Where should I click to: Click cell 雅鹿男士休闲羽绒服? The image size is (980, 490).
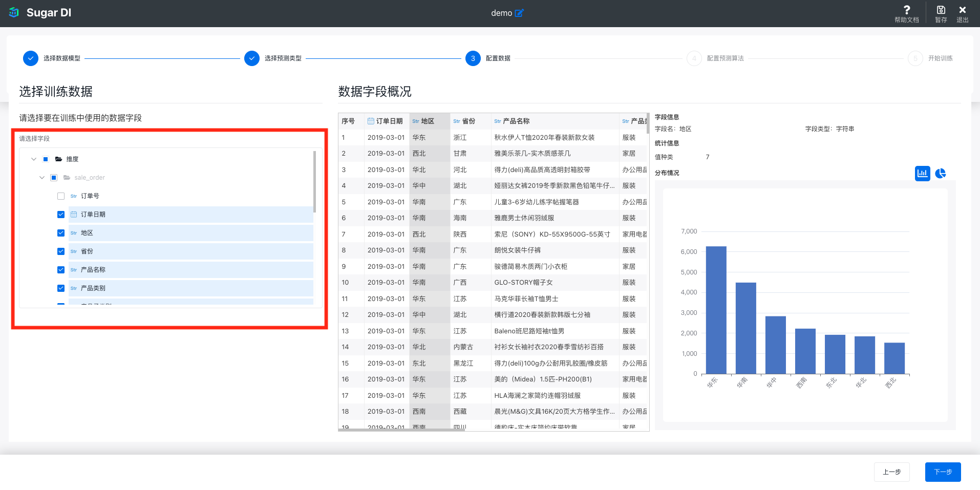[524, 218]
